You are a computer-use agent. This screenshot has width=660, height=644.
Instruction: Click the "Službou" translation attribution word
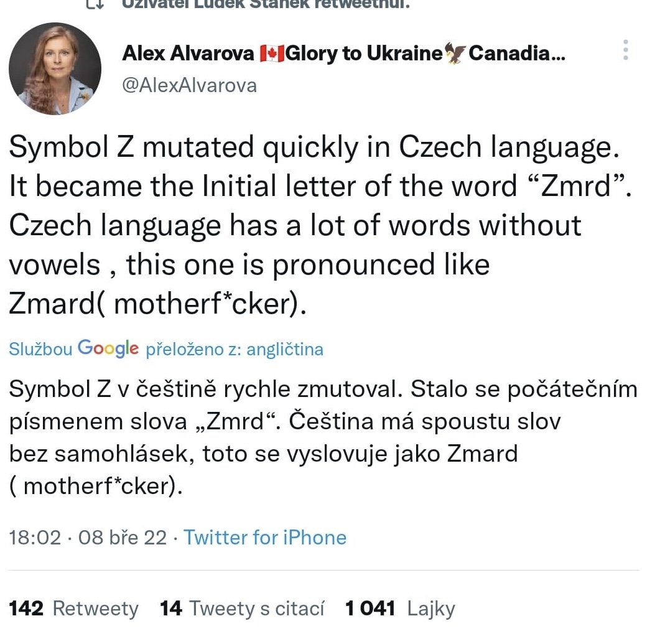pyautogui.click(x=40, y=350)
